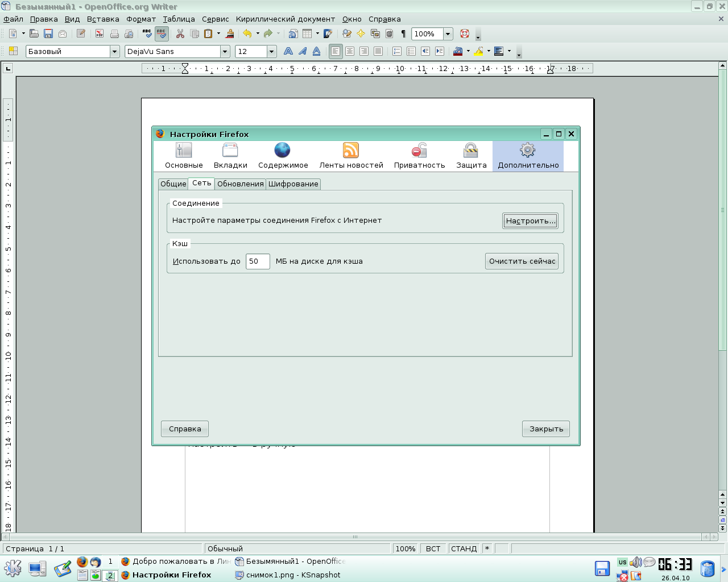Click the Insert Table icon
Viewport: 728px width, 582px height.
pyautogui.click(x=307, y=34)
